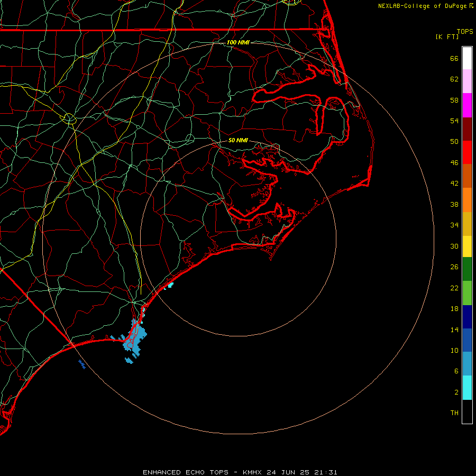This screenshot has width=476, height=476.
Task: Click the KMHX station identifier in caption
Action: [x=253, y=472]
